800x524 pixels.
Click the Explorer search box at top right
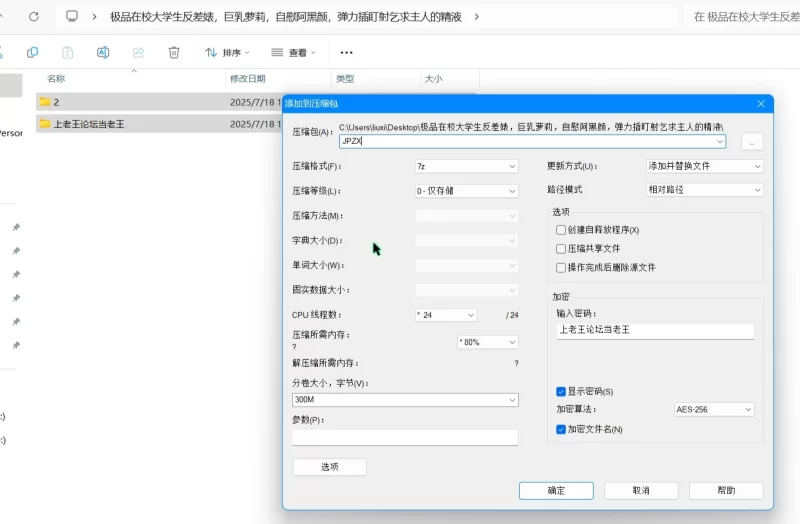tap(744, 17)
